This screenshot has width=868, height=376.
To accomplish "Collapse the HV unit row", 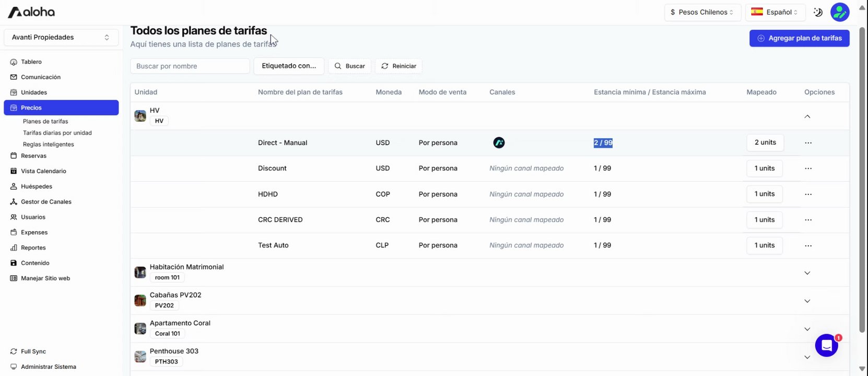I will pos(807,116).
